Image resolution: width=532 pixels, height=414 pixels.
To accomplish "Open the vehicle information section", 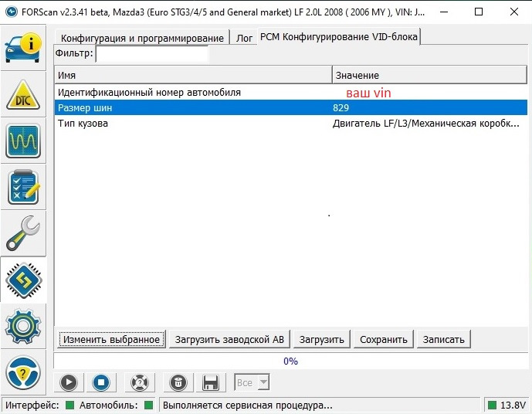I will click(x=23, y=48).
